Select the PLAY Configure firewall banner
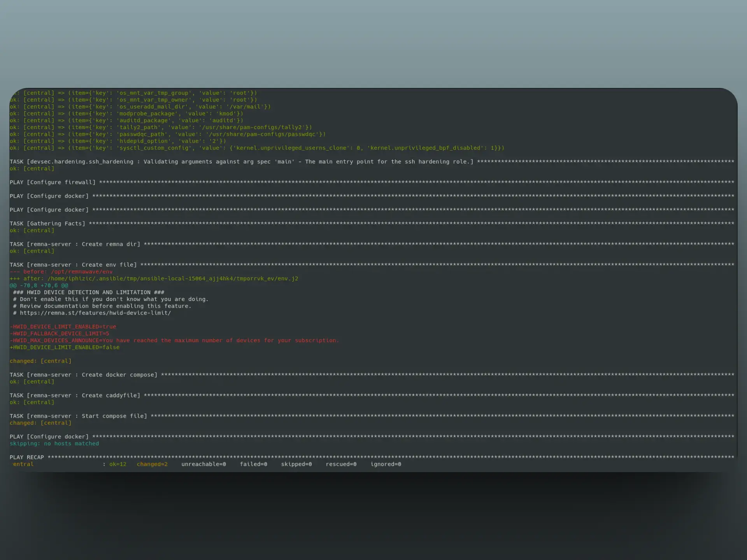 tap(53, 182)
